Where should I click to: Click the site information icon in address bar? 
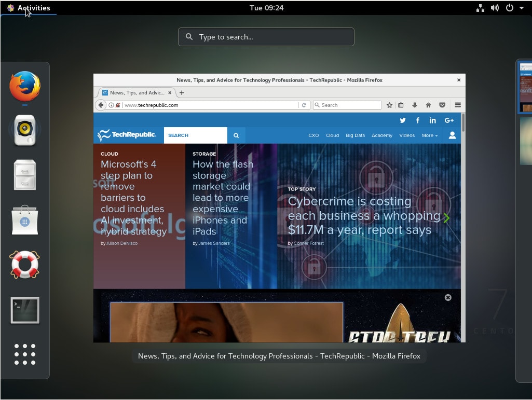111,105
